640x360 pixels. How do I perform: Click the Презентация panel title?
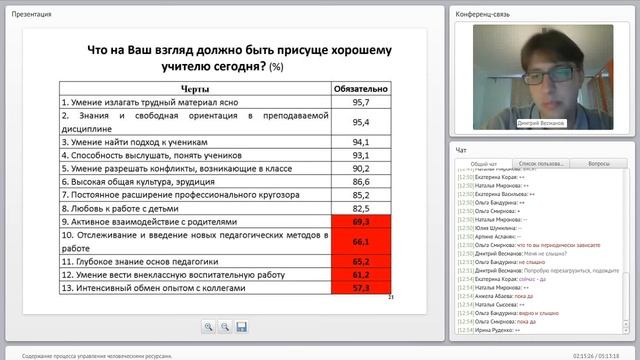31,14
